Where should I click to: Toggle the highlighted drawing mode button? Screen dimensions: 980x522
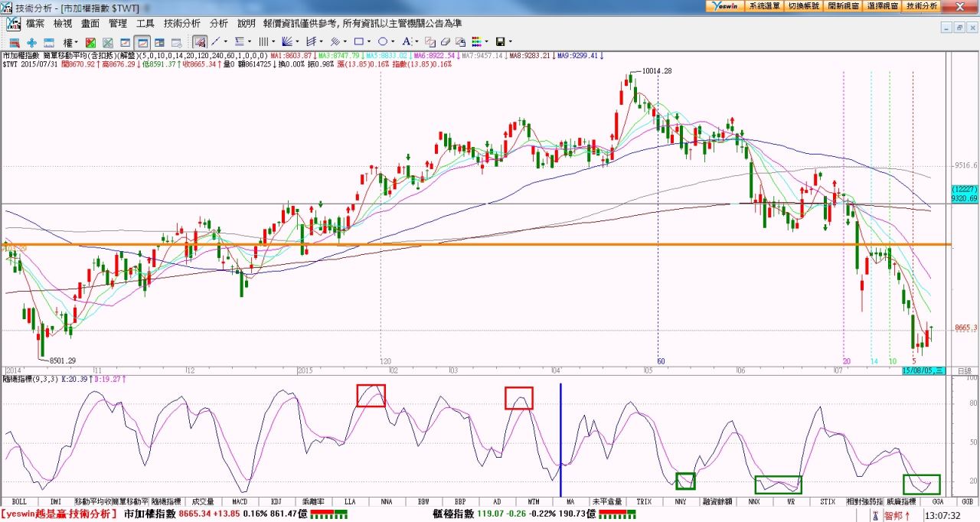point(199,41)
